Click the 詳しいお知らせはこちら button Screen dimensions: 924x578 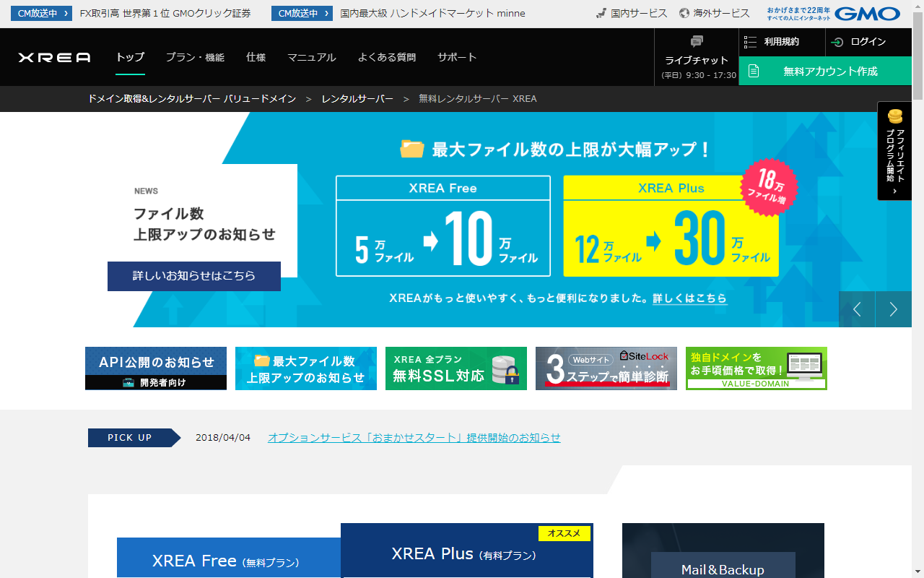[194, 276]
